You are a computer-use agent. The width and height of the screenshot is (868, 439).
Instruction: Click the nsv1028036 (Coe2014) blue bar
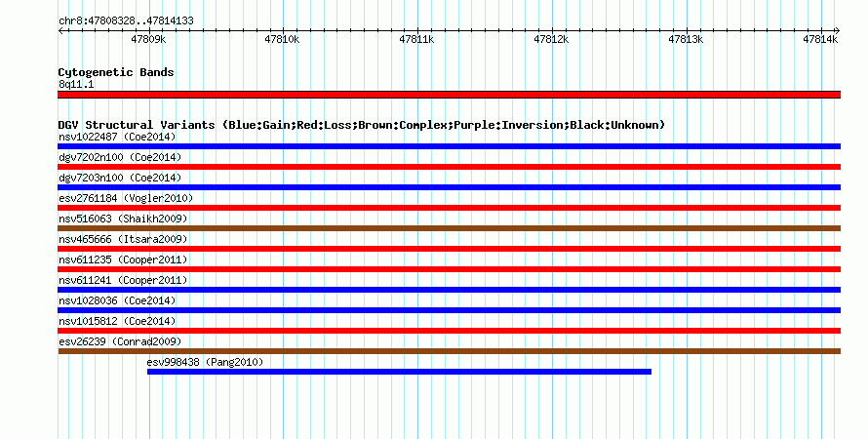tap(449, 310)
